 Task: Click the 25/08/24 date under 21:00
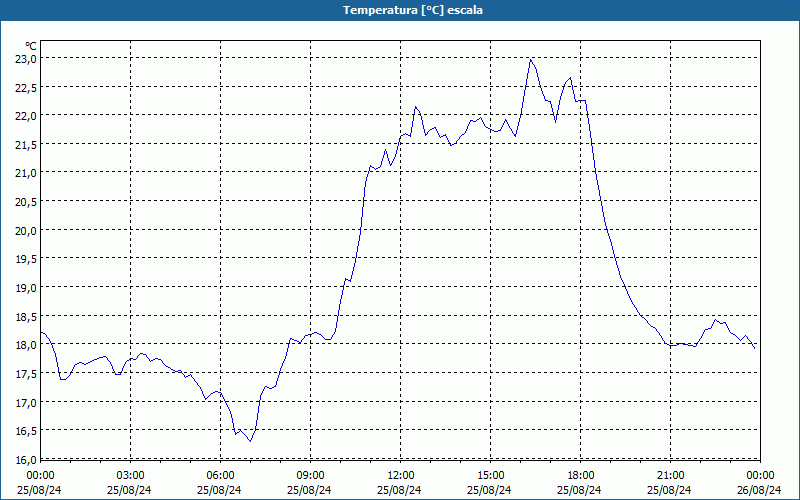click(669, 490)
